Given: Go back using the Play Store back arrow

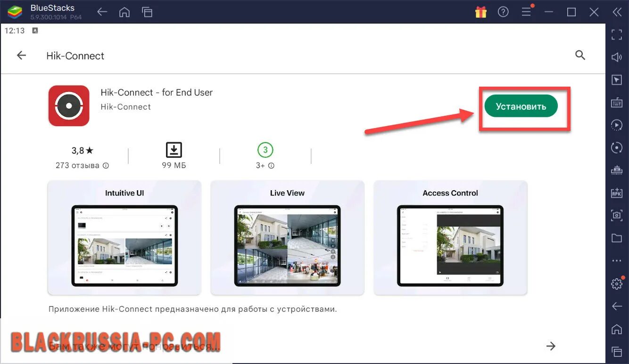Looking at the screenshot, I should tap(21, 56).
